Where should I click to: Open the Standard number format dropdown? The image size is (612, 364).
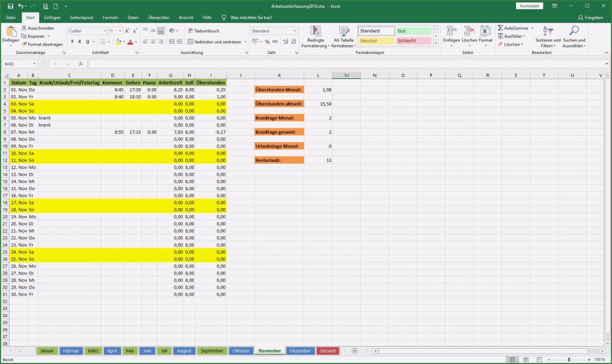coord(293,31)
